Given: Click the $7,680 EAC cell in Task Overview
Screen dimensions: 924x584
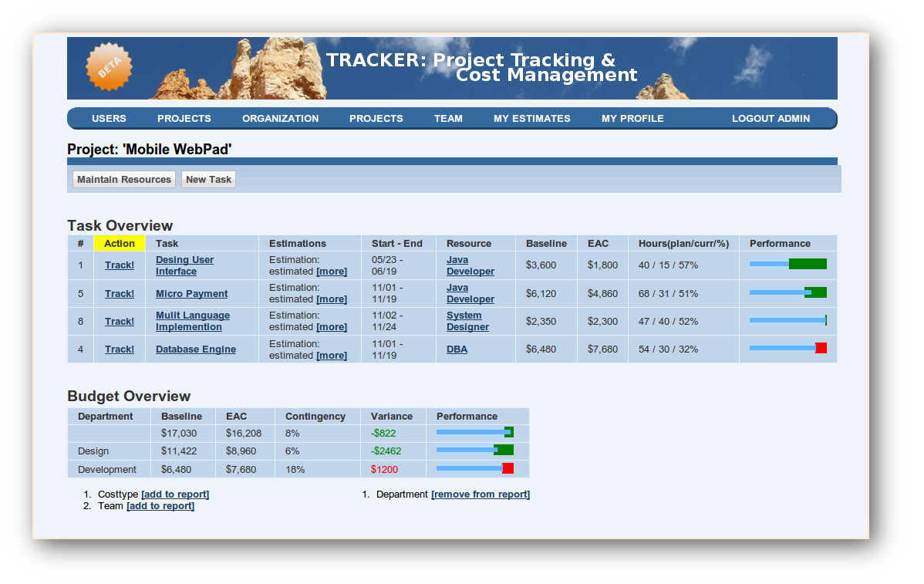Looking at the screenshot, I should [x=602, y=349].
